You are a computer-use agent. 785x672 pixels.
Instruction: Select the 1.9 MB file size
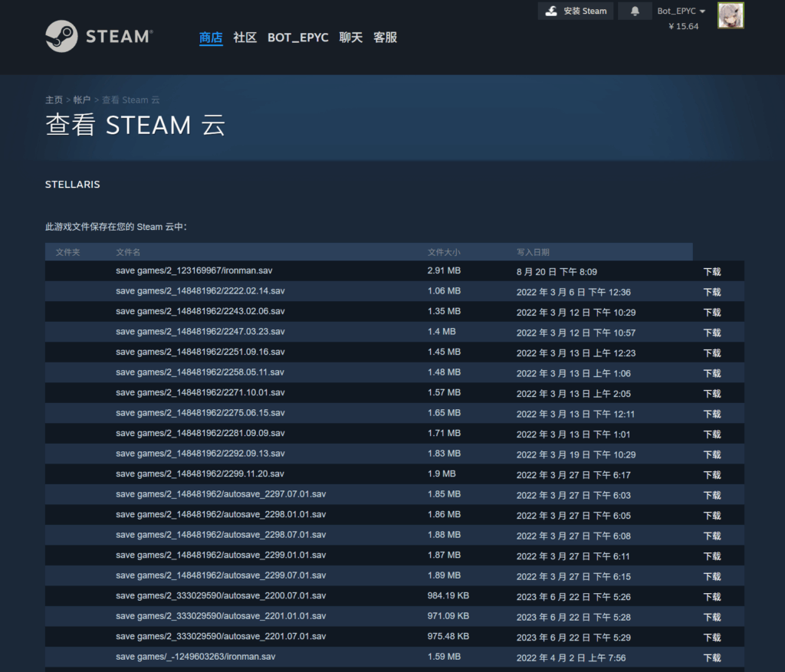[x=442, y=474]
